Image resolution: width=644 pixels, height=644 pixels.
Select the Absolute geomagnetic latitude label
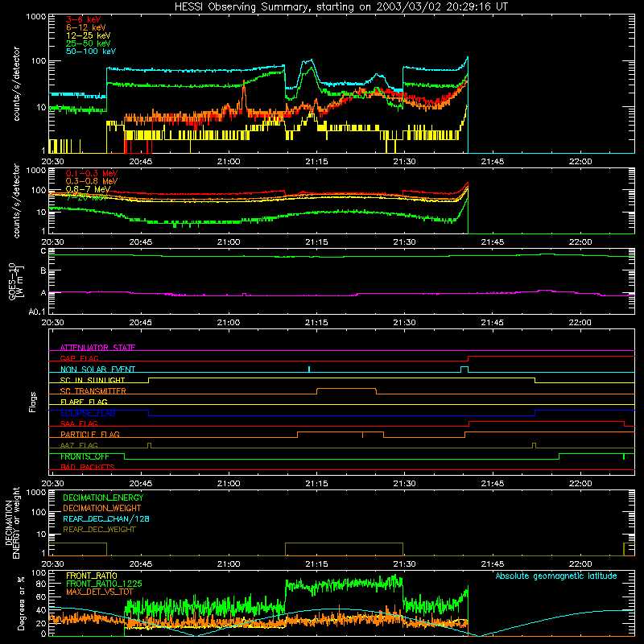556,576
